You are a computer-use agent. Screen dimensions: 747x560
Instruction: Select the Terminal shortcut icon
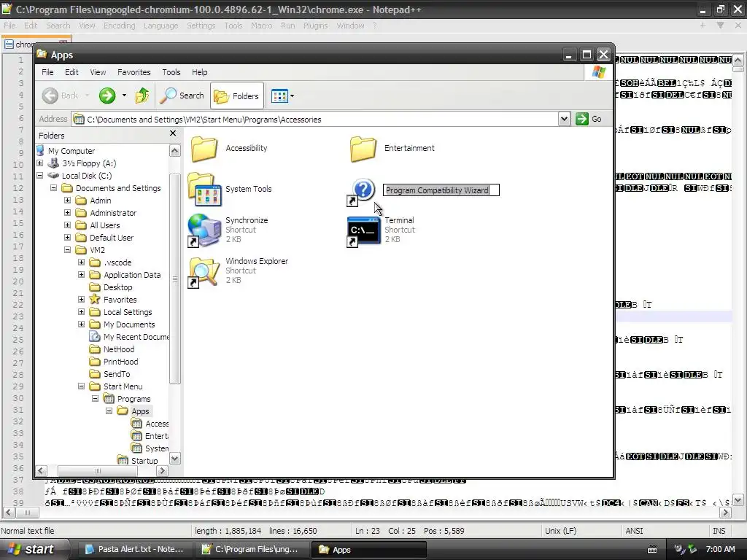363,231
